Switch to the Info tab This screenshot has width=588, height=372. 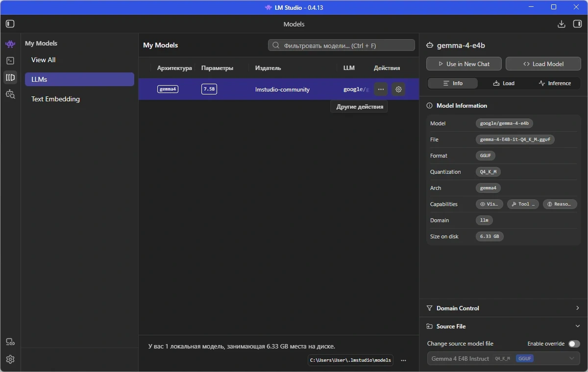click(x=453, y=83)
